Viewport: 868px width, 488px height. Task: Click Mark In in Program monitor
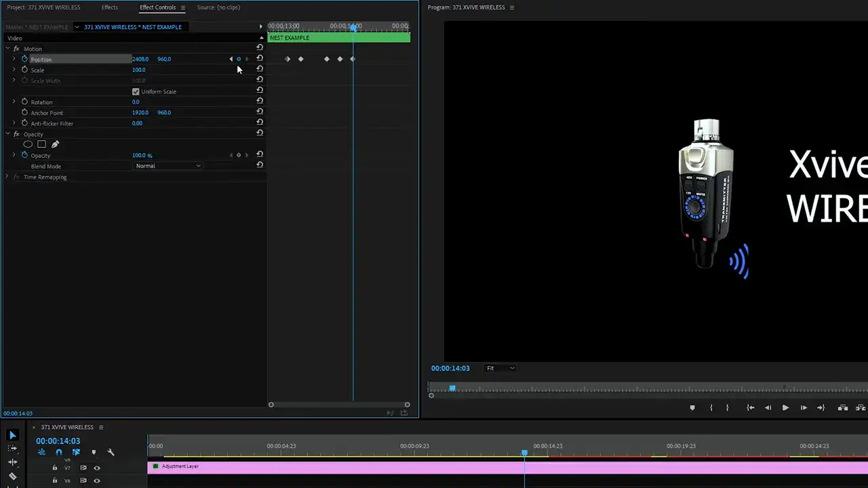pyautogui.click(x=711, y=408)
